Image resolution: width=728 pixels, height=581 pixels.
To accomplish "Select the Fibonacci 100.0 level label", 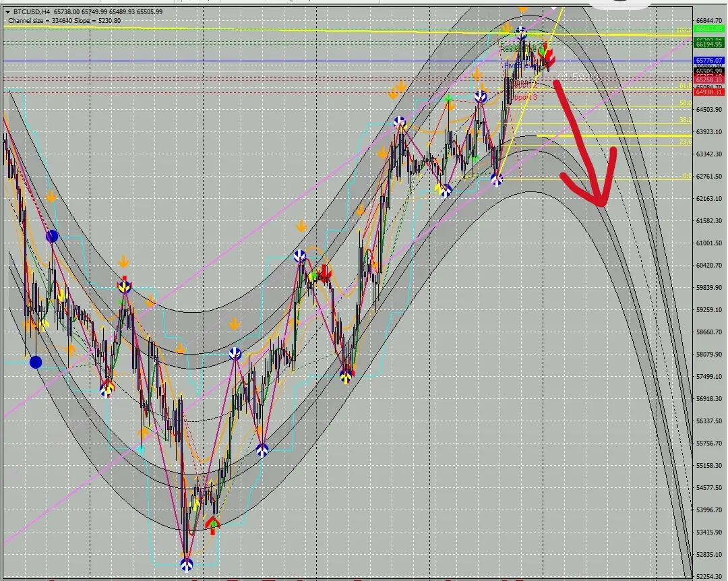I will tap(683, 30).
